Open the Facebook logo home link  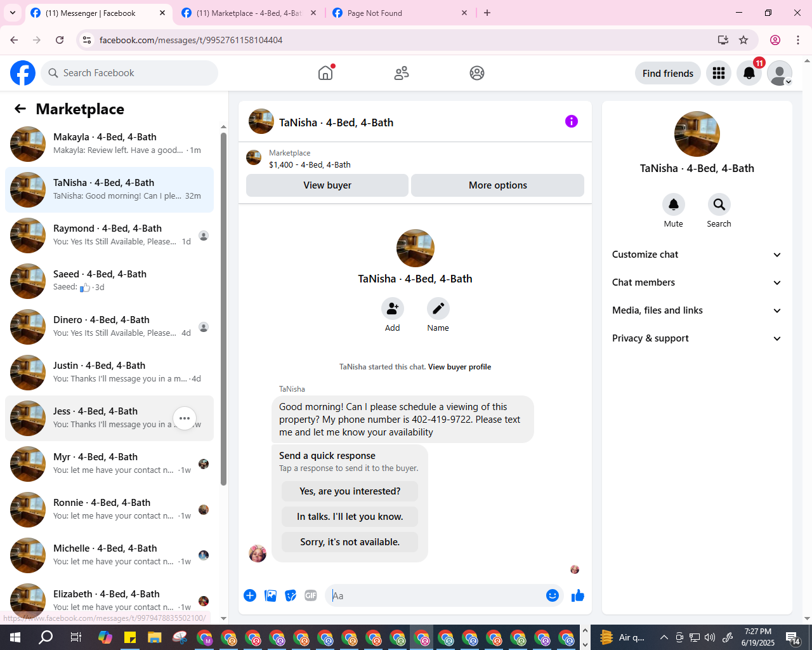pyautogui.click(x=23, y=73)
